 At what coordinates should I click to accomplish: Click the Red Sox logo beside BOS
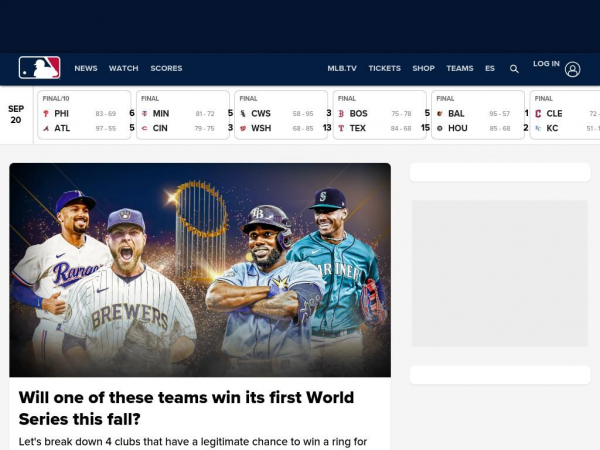(x=341, y=114)
